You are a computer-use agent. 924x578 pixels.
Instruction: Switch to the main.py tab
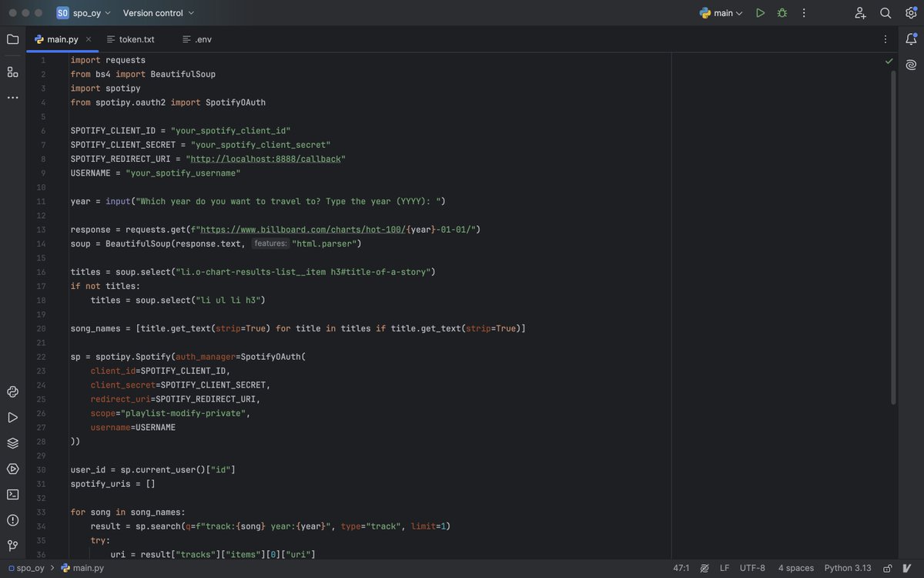(63, 39)
